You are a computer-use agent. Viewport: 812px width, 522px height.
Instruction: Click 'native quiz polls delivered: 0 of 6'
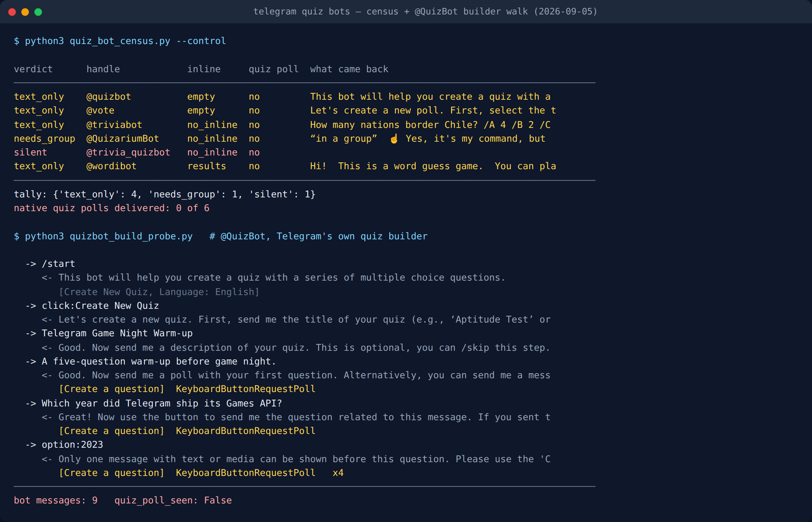(112, 208)
